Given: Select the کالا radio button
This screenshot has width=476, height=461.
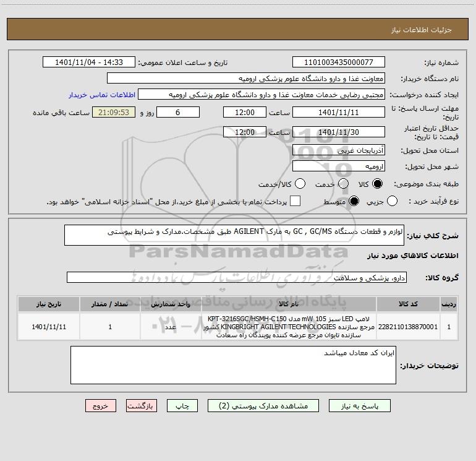Looking at the screenshot, I should point(377,184).
